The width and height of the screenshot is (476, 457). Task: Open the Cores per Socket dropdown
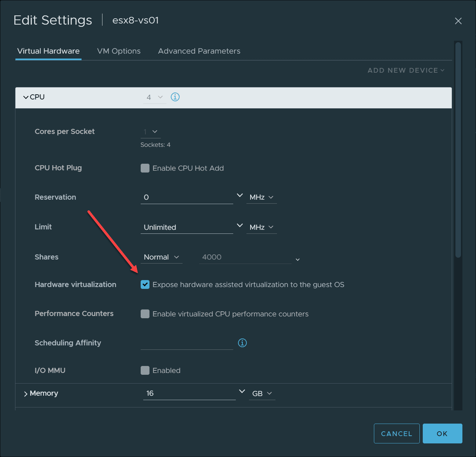(151, 132)
